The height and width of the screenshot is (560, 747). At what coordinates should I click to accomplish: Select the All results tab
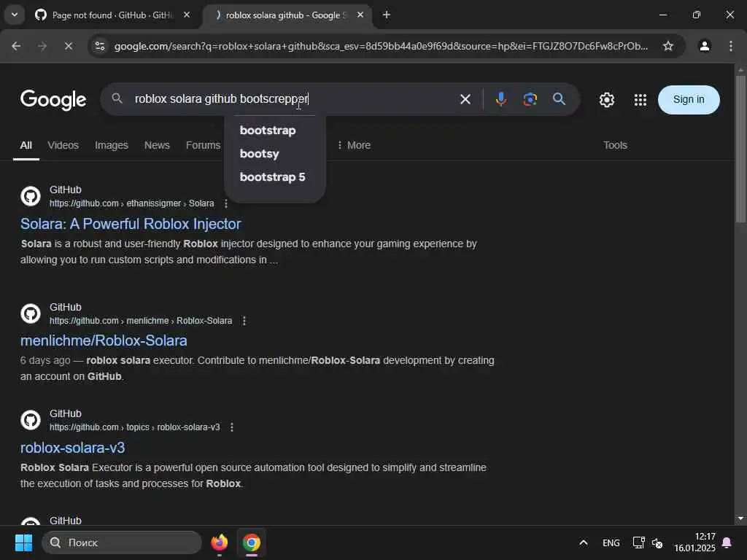(x=26, y=145)
